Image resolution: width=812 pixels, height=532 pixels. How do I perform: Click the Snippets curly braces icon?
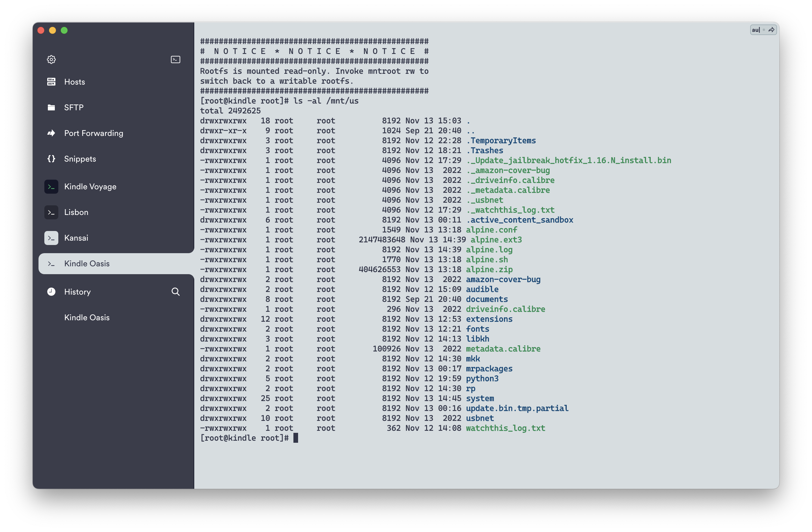coord(51,159)
